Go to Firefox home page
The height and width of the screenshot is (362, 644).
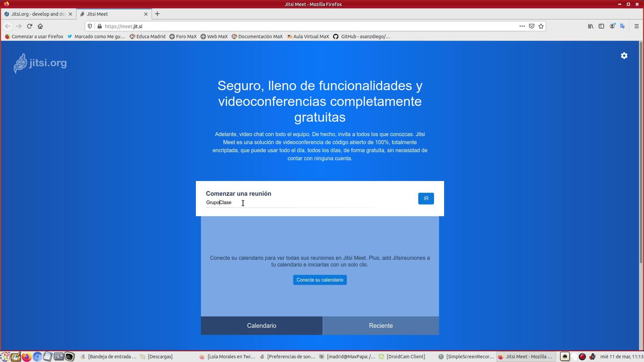[x=40, y=26]
